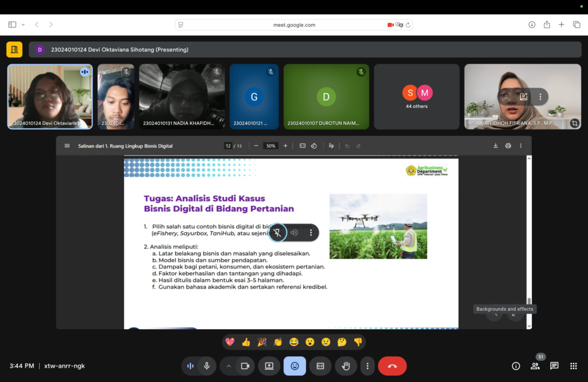The width and height of the screenshot is (588, 382).
Task: Send the clapping hands reaction
Action: click(278, 342)
